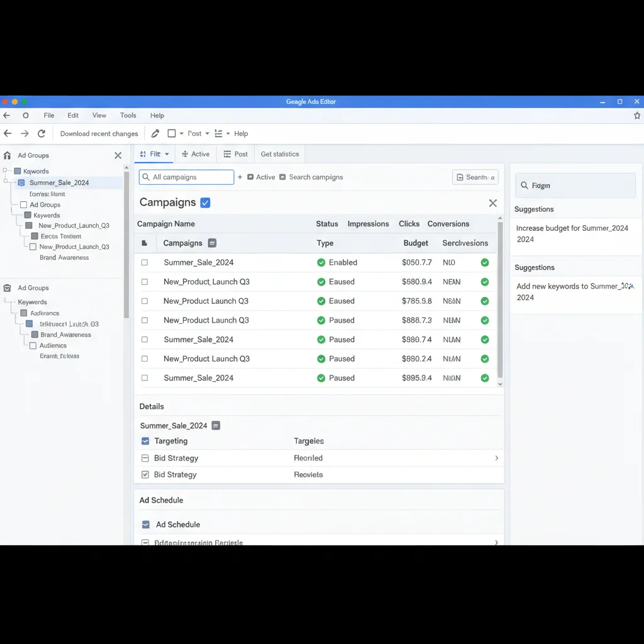The image size is (644, 644).
Task: Check the box for Summer_Sale_2024 Enabled row
Action: point(145,262)
